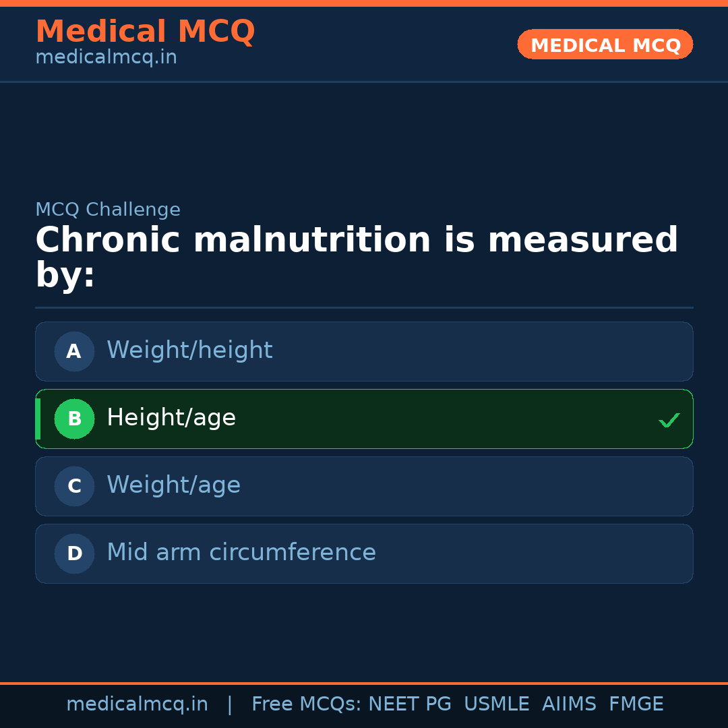Click the FMGE footer text
This screenshot has width=728, height=728.
coord(636,704)
